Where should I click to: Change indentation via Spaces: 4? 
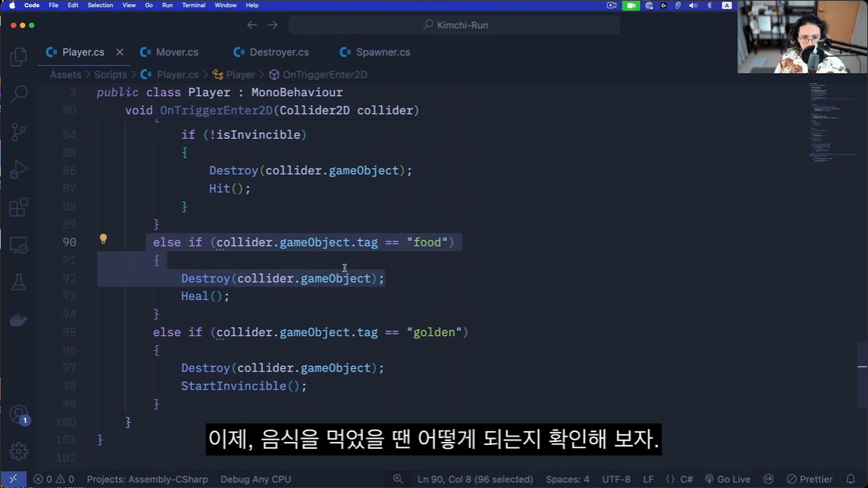pyautogui.click(x=567, y=479)
